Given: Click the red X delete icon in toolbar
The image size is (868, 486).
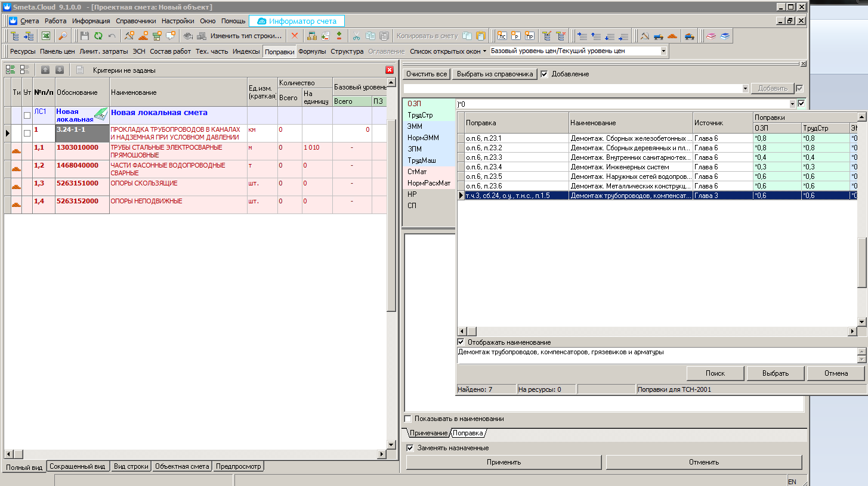Looking at the screenshot, I should (294, 36).
